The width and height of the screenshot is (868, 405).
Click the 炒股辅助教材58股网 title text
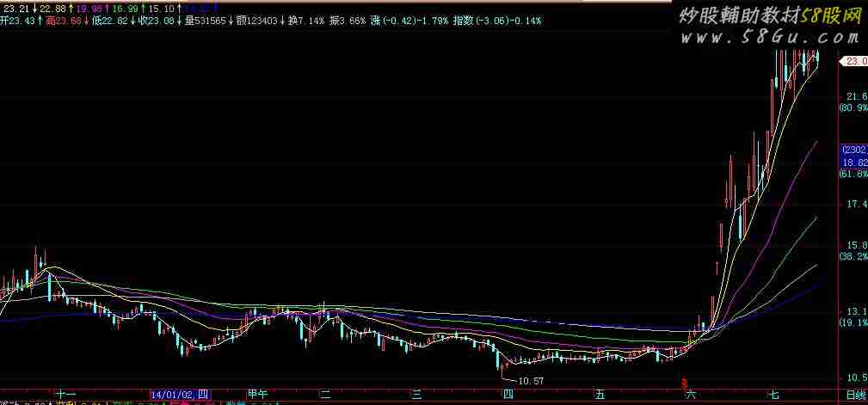point(770,16)
